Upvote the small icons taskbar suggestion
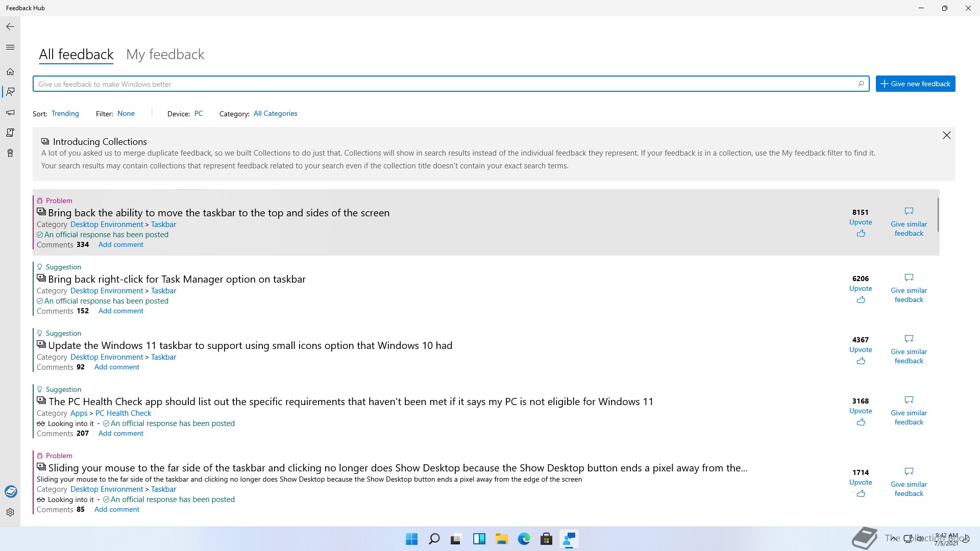980x551 pixels. point(861,356)
